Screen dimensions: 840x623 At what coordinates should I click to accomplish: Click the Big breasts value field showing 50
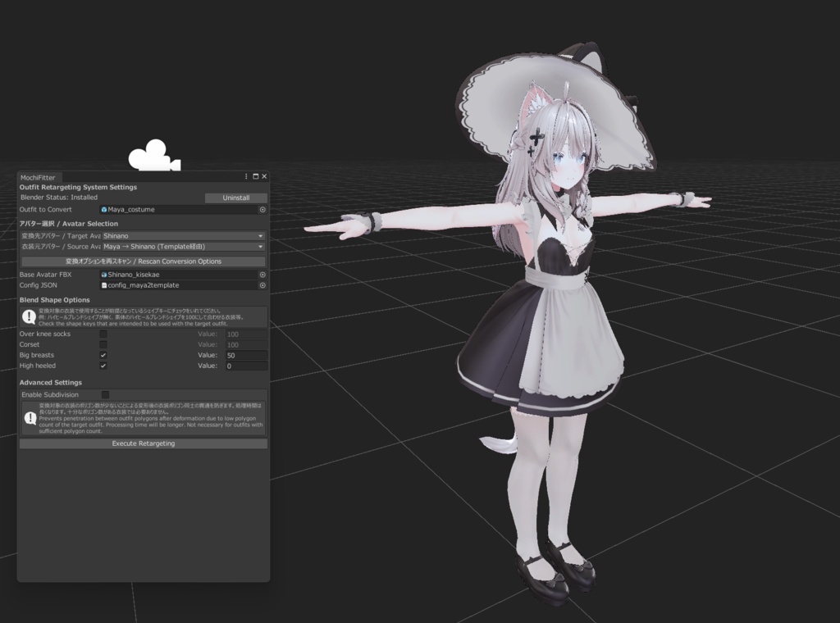coord(246,356)
